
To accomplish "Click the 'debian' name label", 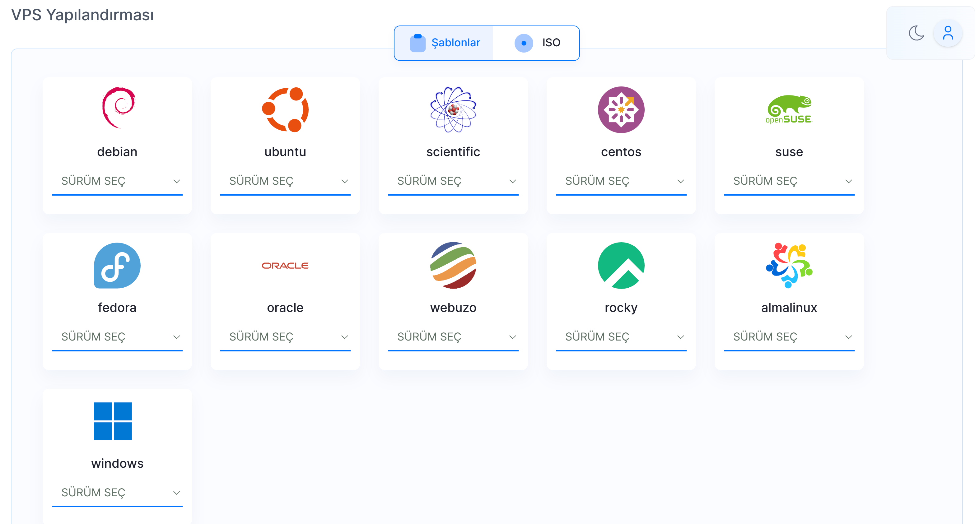I will tap(117, 152).
